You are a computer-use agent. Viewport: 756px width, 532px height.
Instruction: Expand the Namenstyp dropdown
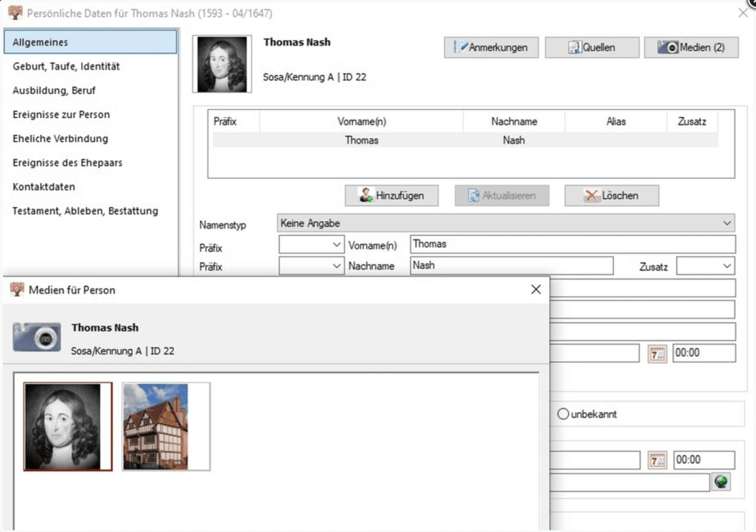[x=727, y=223]
